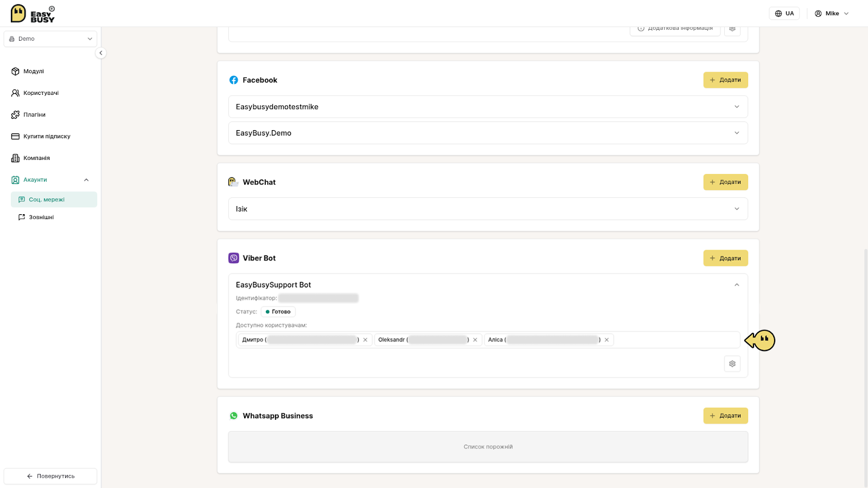Remove user Oleksandr from Viber bot access
Viewport: 868px width, 488px height.
click(475, 340)
